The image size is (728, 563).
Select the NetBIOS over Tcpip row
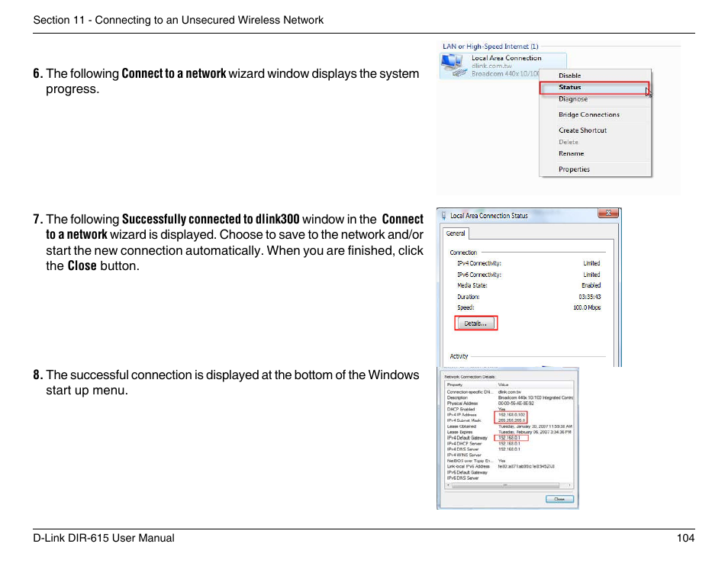509,461
